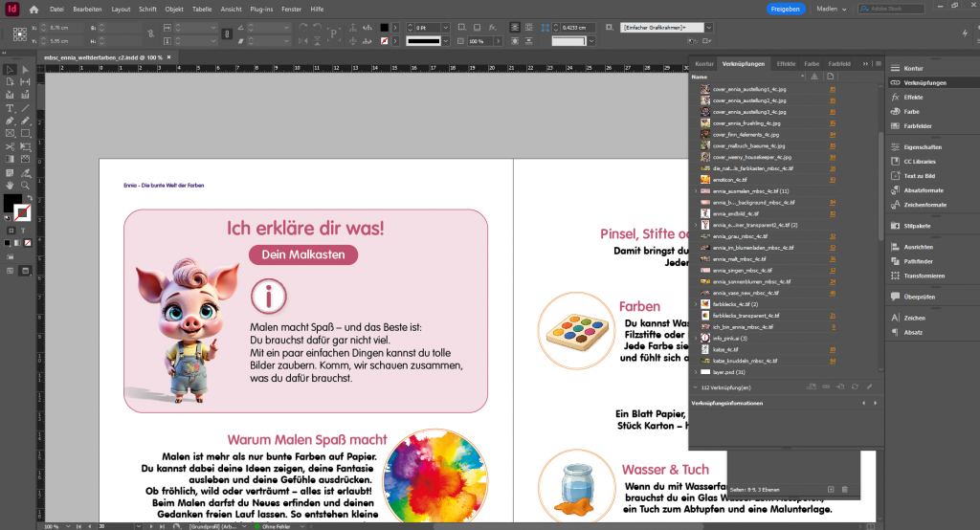980x530 pixels.
Task: Switch to the Farbfeld panel tab
Action: tap(839, 63)
